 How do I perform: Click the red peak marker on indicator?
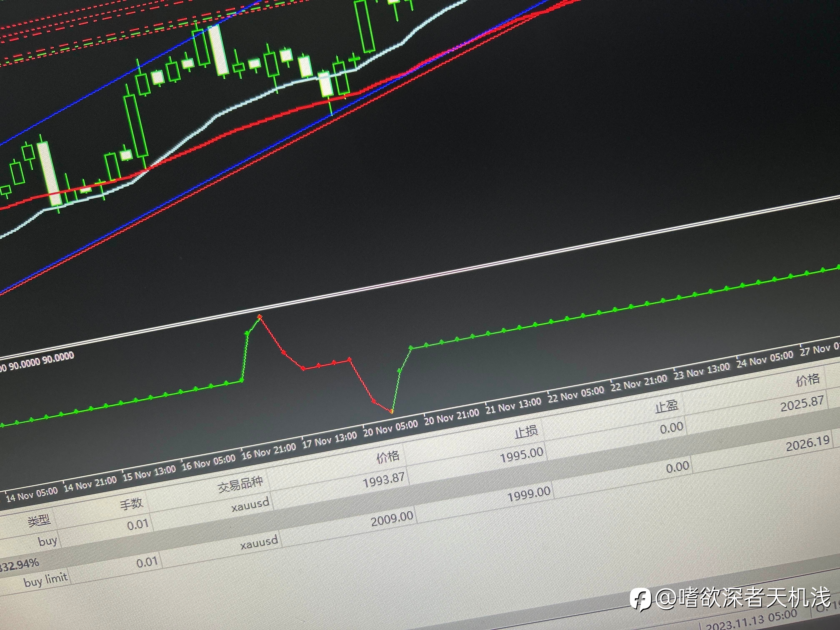260,316
